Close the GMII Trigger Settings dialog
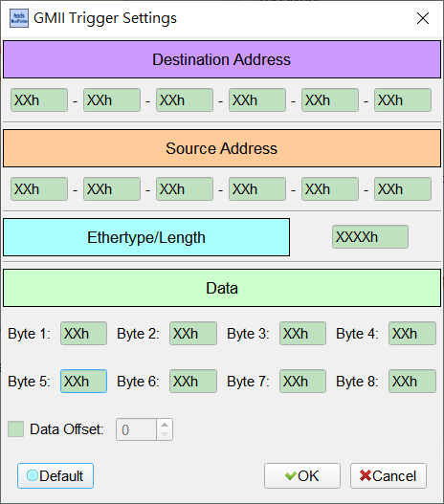 [422, 18]
